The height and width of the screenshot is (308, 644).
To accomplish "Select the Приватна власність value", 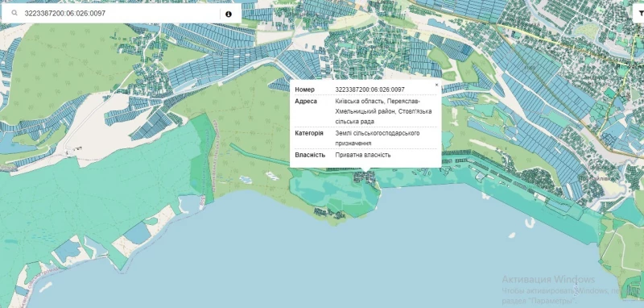I will click(363, 155).
